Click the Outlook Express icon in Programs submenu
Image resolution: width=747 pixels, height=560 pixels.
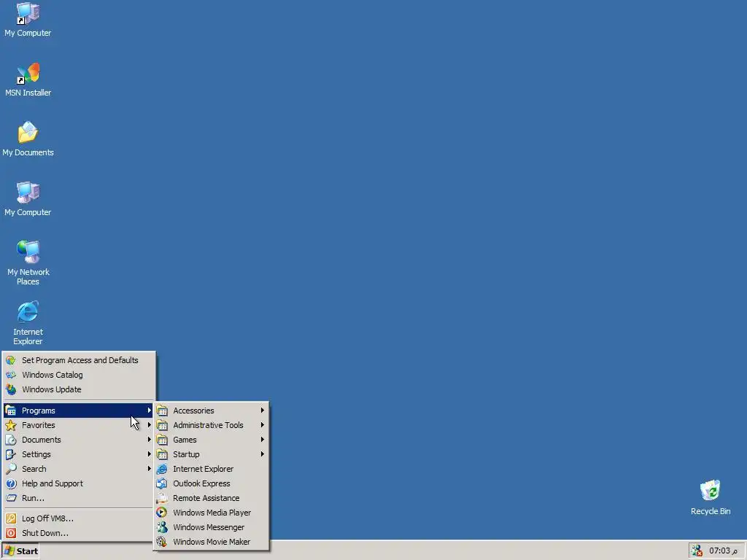[162, 484]
